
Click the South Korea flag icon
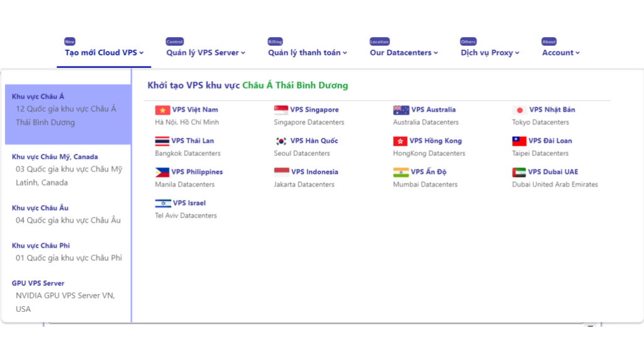[281, 141]
